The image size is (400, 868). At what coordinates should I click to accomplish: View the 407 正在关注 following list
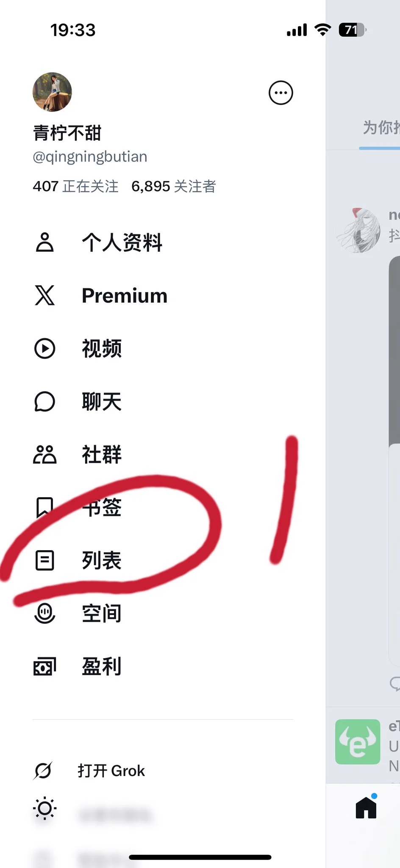pyautogui.click(x=75, y=186)
